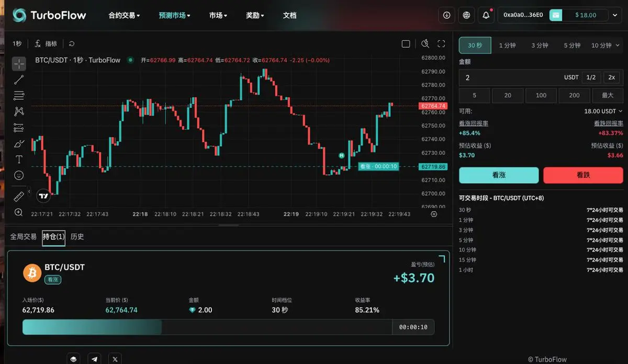This screenshot has height=364, width=628.
Task: Select the 30 秒 duration option
Action: coord(475,45)
